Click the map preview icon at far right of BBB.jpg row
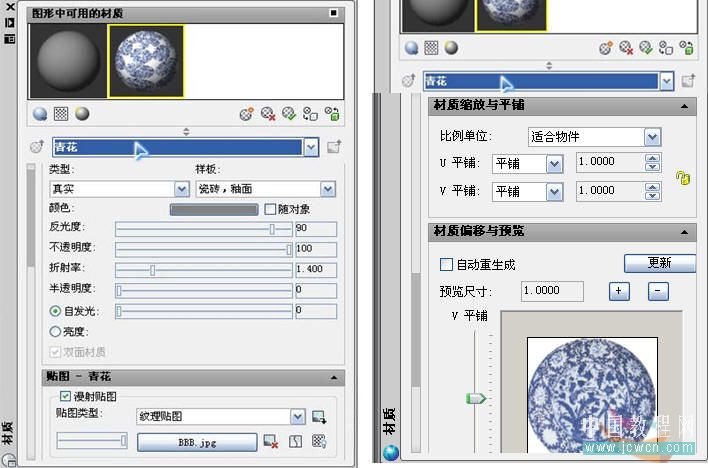Image resolution: width=708 pixels, height=468 pixels. [x=319, y=441]
